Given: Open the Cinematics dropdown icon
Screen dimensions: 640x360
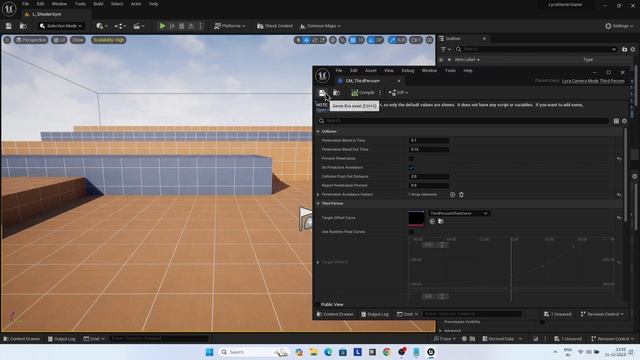Looking at the screenshot, I should (138, 26).
